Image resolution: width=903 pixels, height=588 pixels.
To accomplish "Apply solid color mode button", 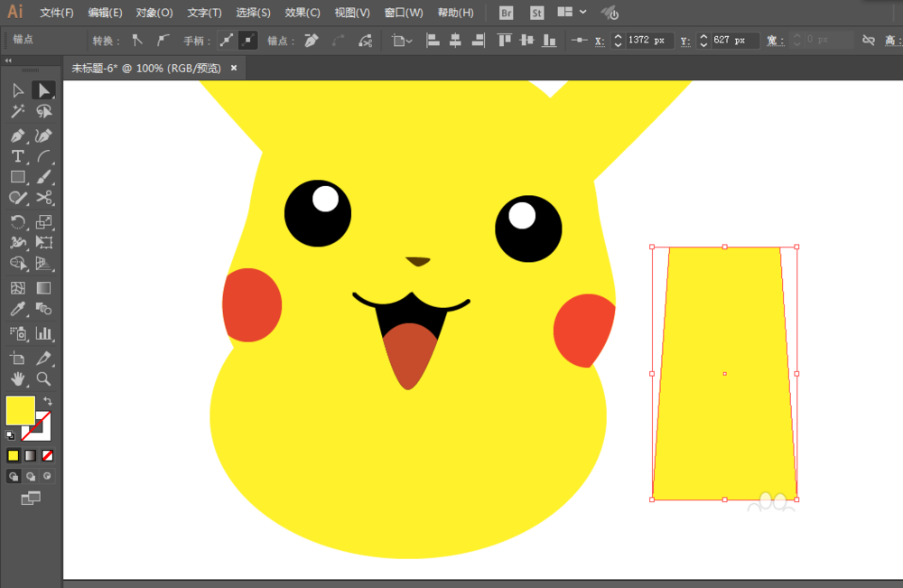I will coord(14,455).
